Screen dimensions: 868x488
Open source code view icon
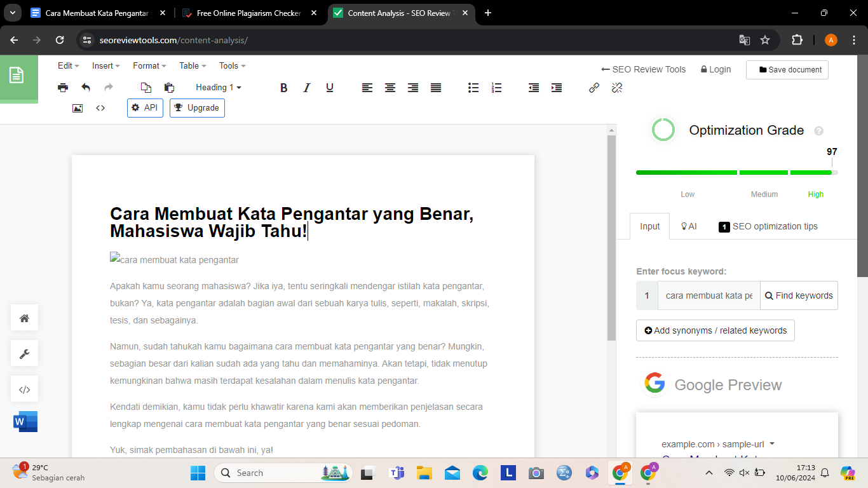(100, 108)
